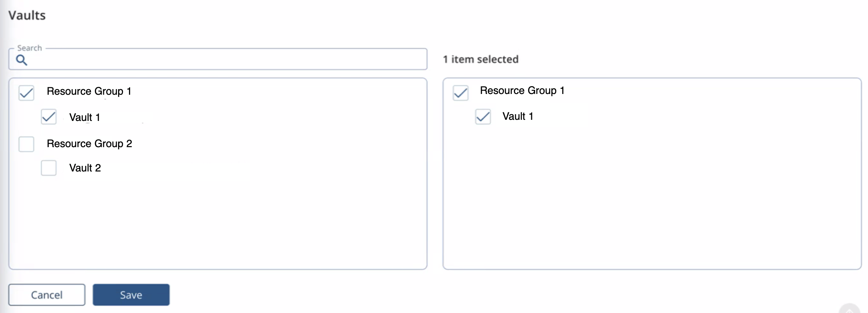868x313 pixels.
Task: Click the 1 item selected label
Action: tap(480, 59)
